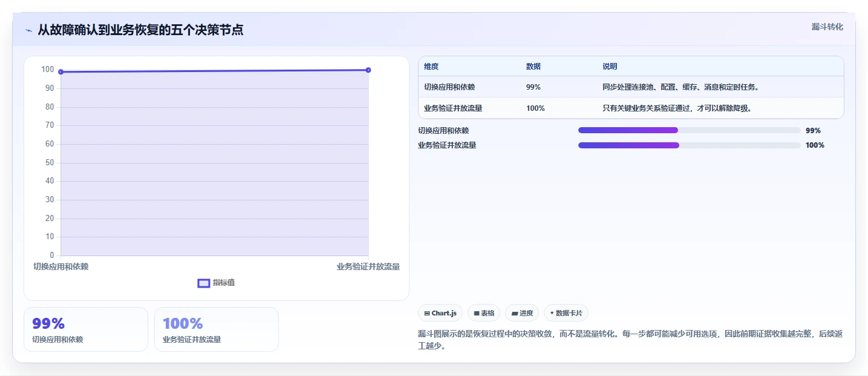Click the table cell 业务验证并放流量
The width and height of the screenshot is (868, 376).
(453, 108)
